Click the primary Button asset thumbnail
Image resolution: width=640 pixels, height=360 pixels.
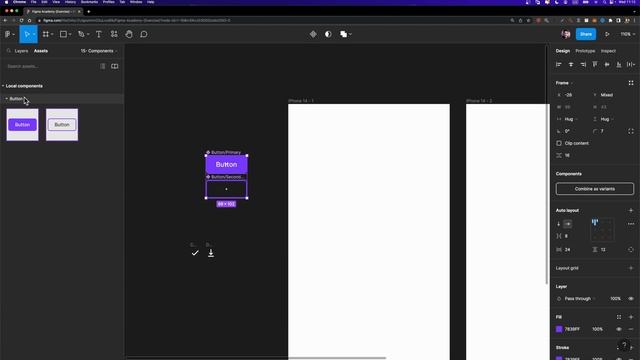point(22,125)
